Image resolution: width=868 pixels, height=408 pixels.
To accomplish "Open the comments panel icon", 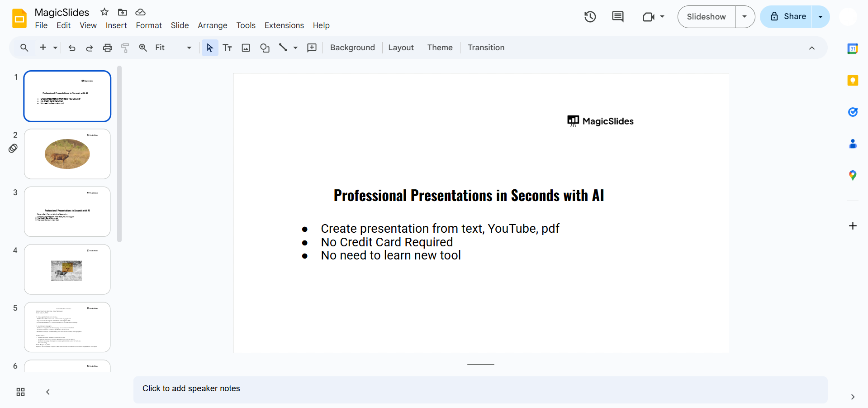I will (617, 17).
